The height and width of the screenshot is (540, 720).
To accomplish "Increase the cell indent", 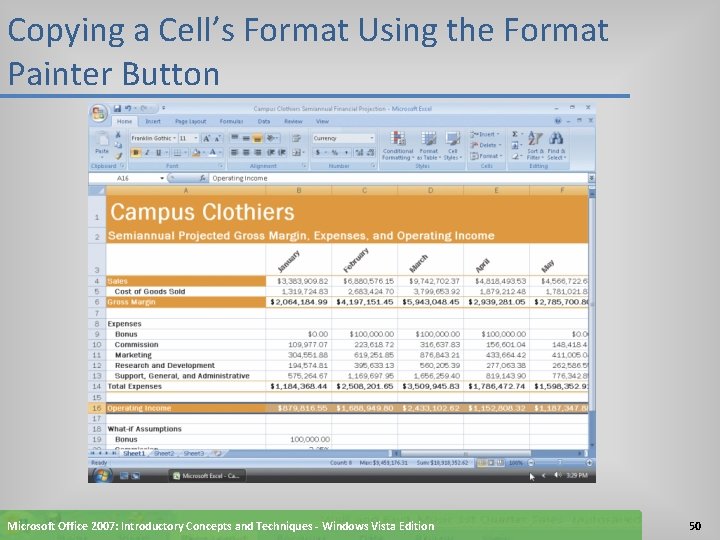I will (282, 152).
